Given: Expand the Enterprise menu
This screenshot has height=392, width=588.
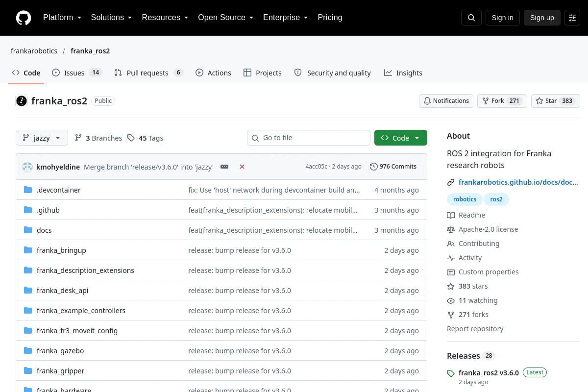Looking at the screenshot, I should 285,18.
